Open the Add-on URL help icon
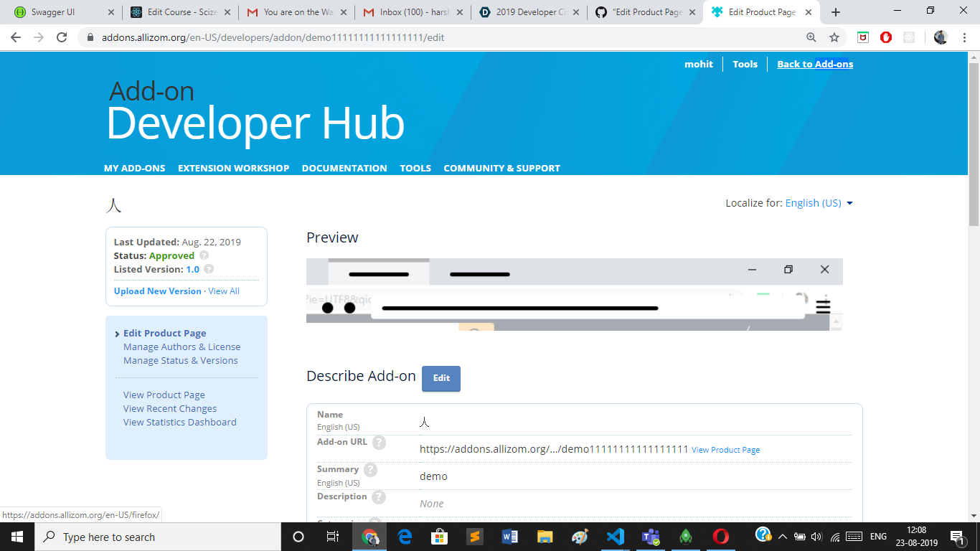 (379, 443)
